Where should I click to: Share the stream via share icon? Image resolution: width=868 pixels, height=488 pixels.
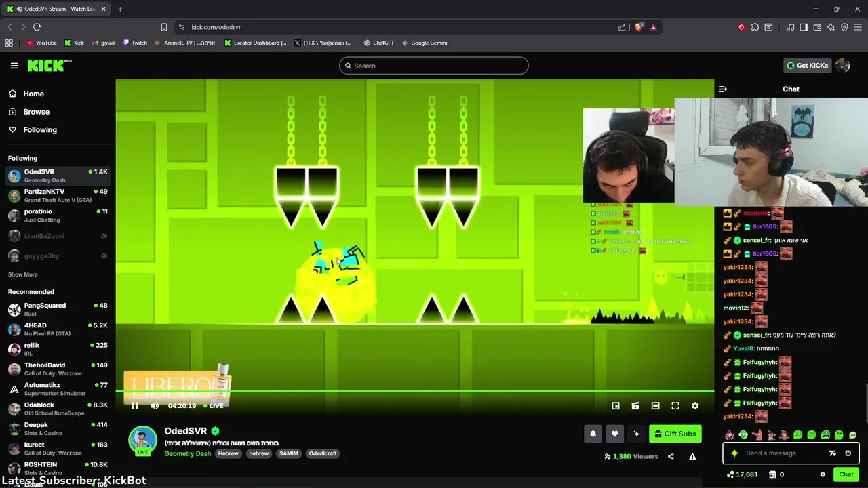coord(671,456)
